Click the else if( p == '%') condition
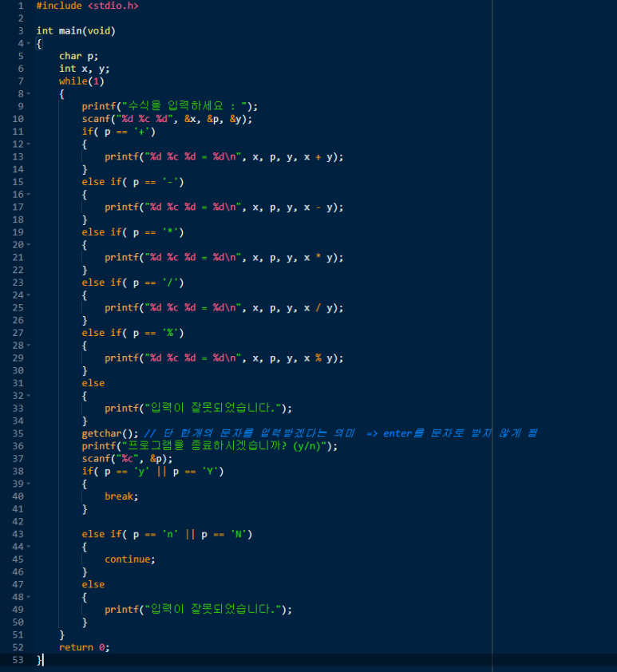Screen dimensions: 617x672 (132, 333)
